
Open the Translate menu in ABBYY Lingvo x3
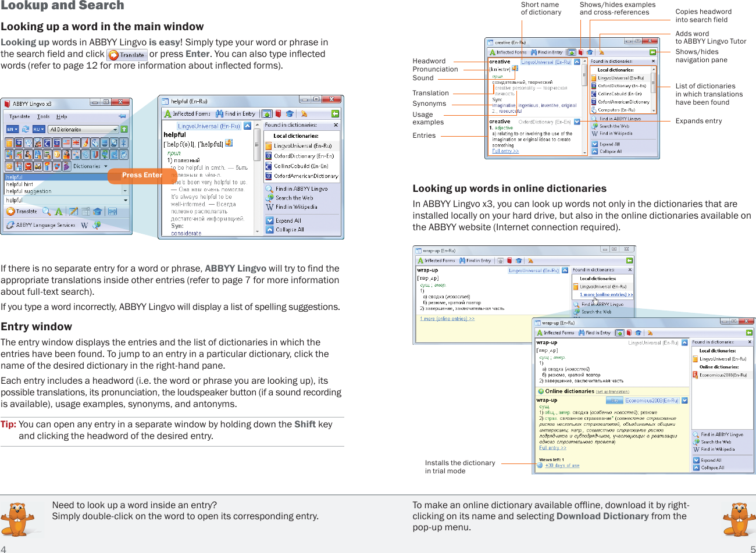20,116
